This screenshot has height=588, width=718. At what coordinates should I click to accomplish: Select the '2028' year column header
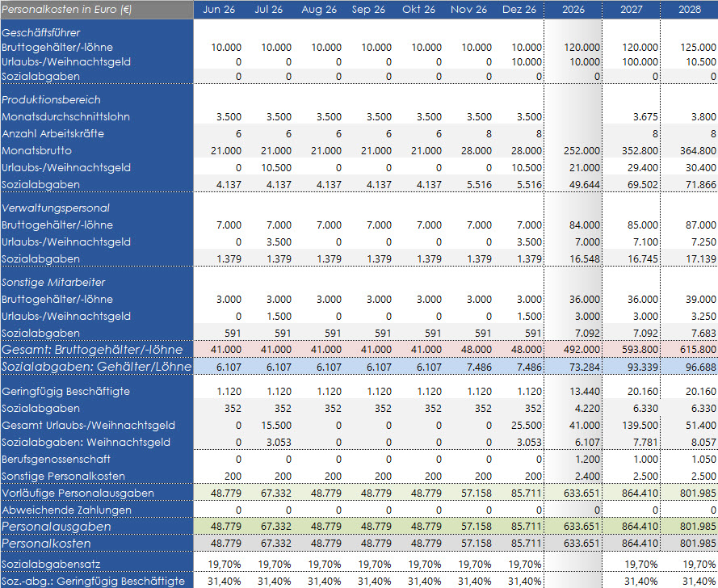pyautogui.click(x=690, y=9)
